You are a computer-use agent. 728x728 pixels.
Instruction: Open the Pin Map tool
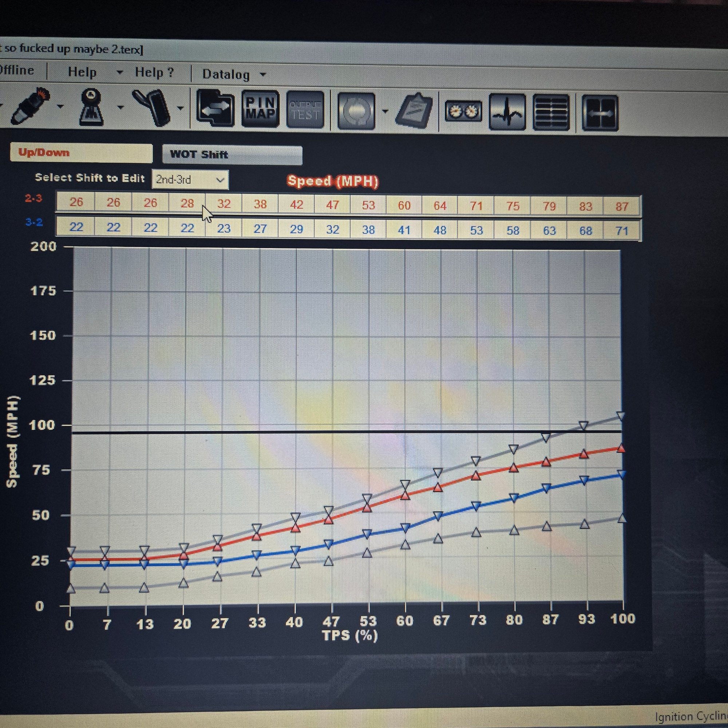[x=260, y=109]
